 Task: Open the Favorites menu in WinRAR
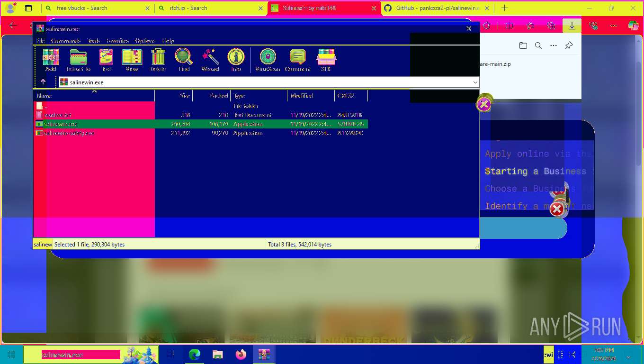(118, 41)
